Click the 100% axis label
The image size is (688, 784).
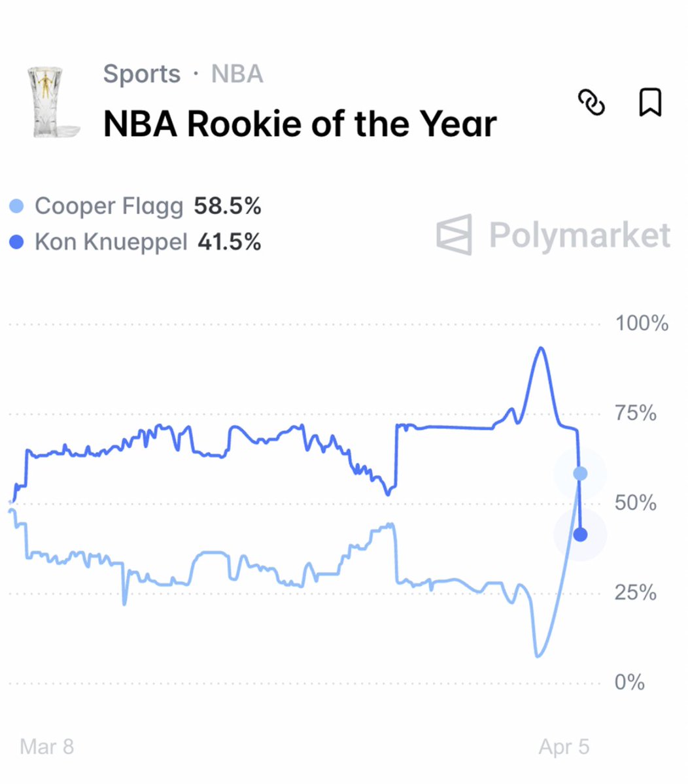tap(642, 323)
